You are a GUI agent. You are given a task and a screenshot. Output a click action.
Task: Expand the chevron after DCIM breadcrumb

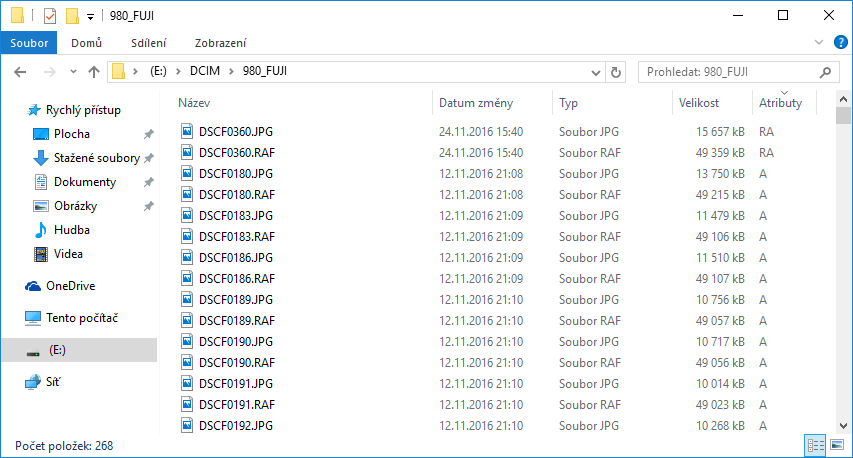(x=231, y=72)
